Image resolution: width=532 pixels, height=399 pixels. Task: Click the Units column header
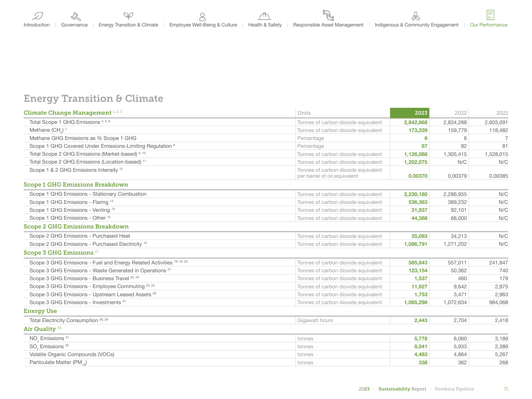coord(304,113)
